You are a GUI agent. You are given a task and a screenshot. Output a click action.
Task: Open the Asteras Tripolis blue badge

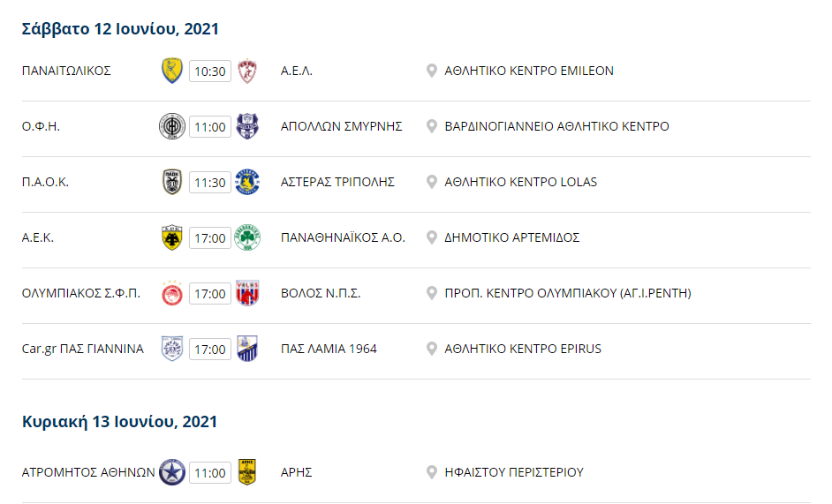pos(247,182)
